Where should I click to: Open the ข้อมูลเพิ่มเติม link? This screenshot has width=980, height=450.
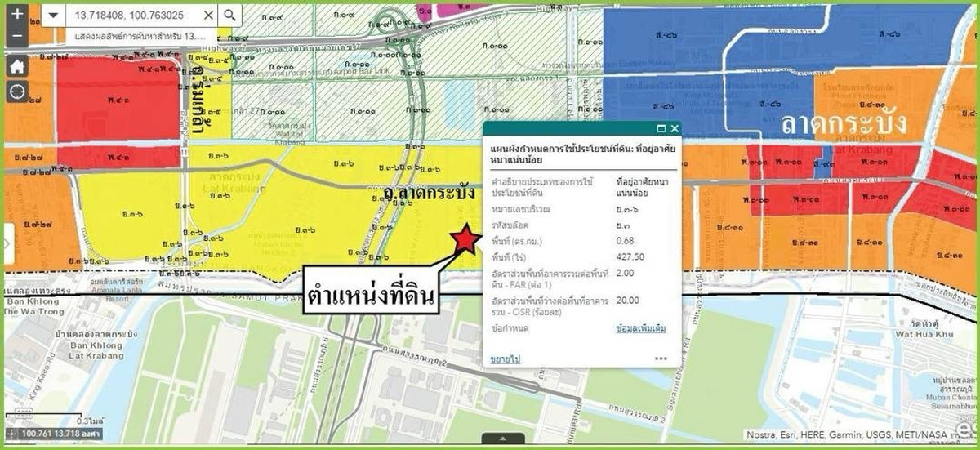coord(640,328)
